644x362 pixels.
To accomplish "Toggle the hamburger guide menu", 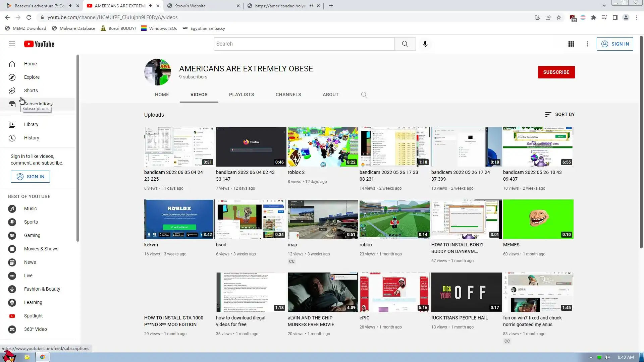I will [12, 44].
